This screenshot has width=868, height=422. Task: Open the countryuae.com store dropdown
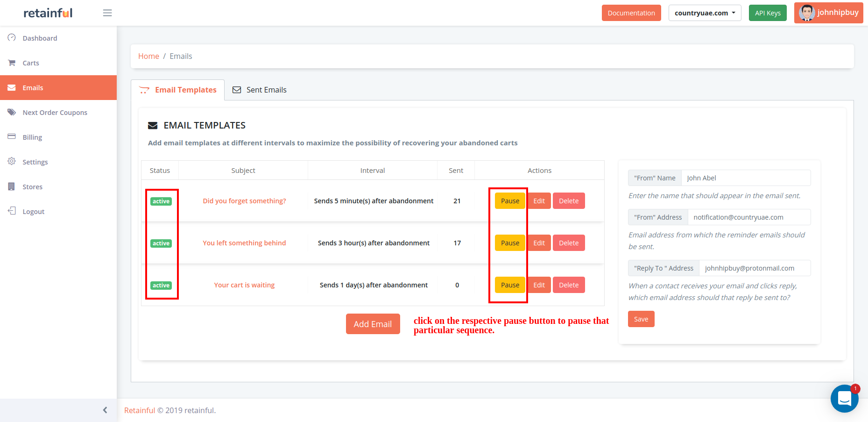(705, 13)
